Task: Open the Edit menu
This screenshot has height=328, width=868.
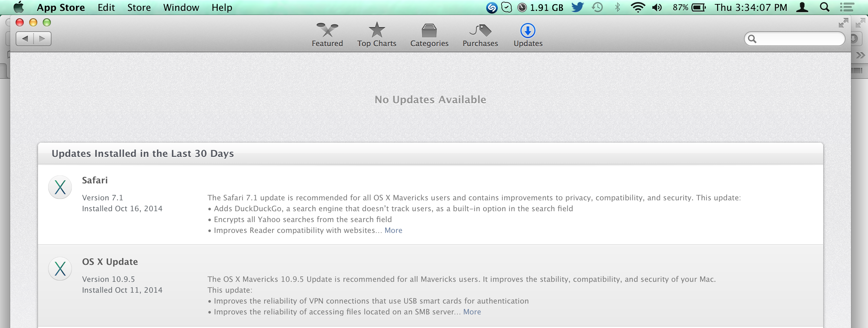Action: click(x=106, y=7)
